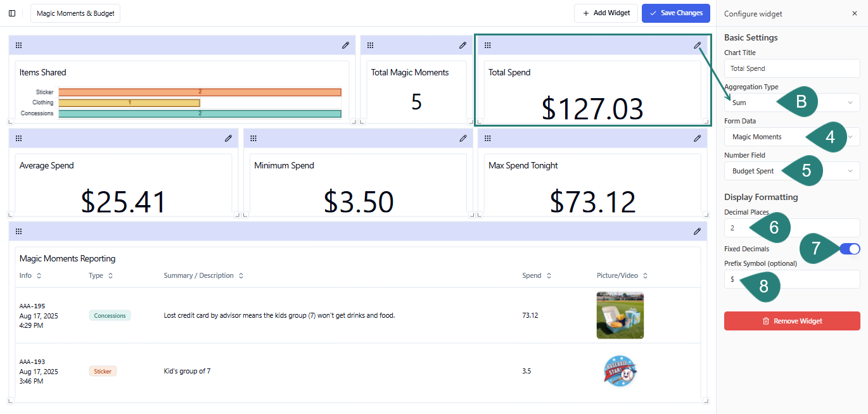Open the concessions food photo thumbnail
868x414 pixels.
pyautogui.click(x=620, y=315)
